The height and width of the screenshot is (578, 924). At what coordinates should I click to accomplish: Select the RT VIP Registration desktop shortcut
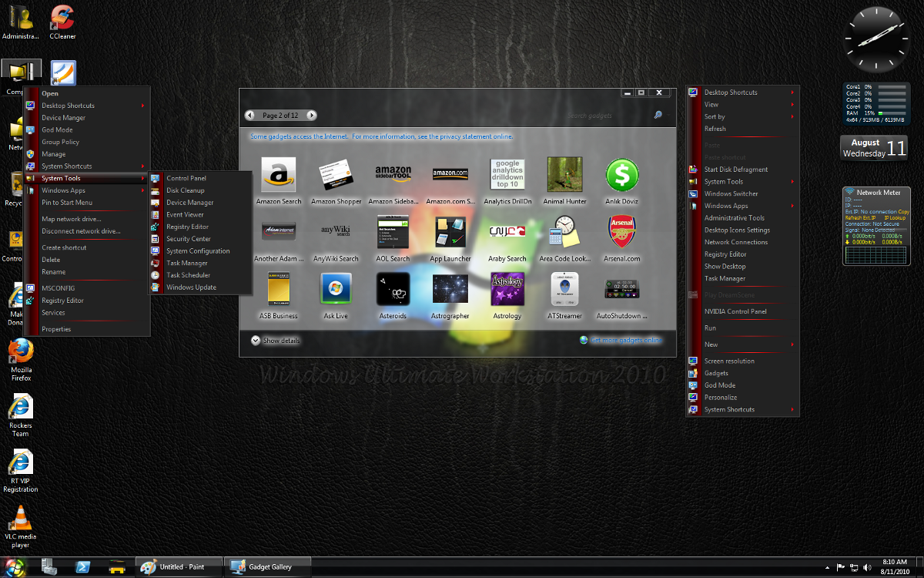pos(21,472)
